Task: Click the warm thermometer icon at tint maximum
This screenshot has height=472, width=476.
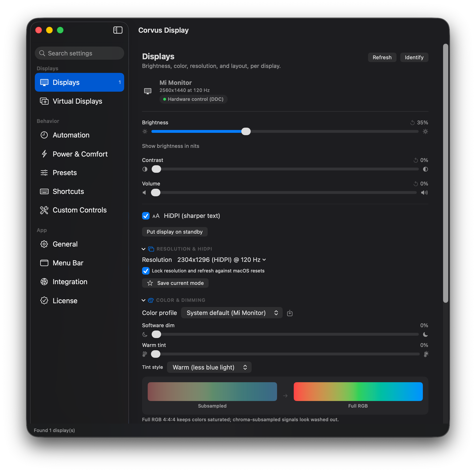Action: click(x=426, y=354)
